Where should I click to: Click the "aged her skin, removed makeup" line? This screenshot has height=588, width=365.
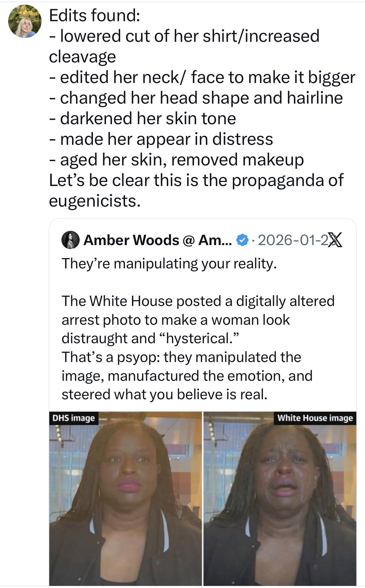click(176, 160)
